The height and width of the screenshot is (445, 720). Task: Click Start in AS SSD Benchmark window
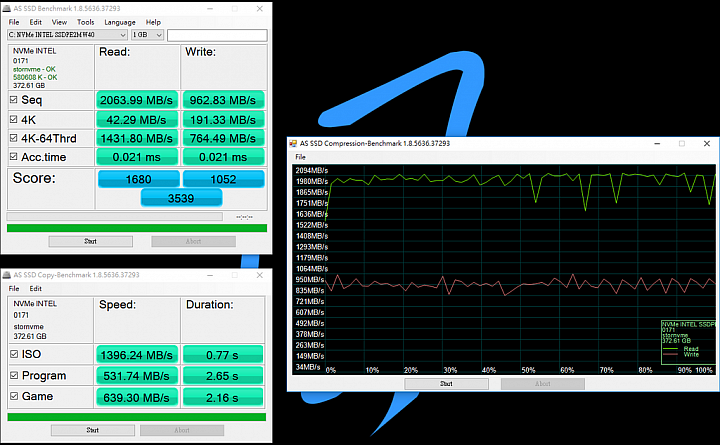pyautogui.click(x=90, y=241)
